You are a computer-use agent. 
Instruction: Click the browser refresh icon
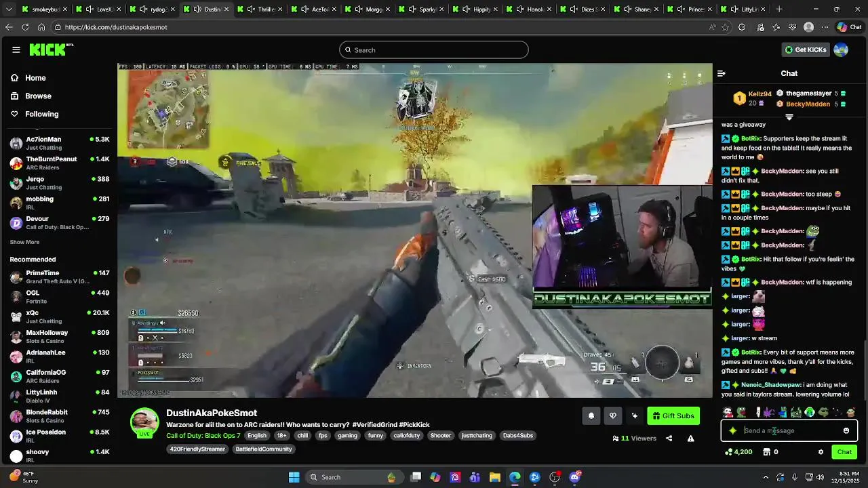pyautogui.click(x=25, y=27)
